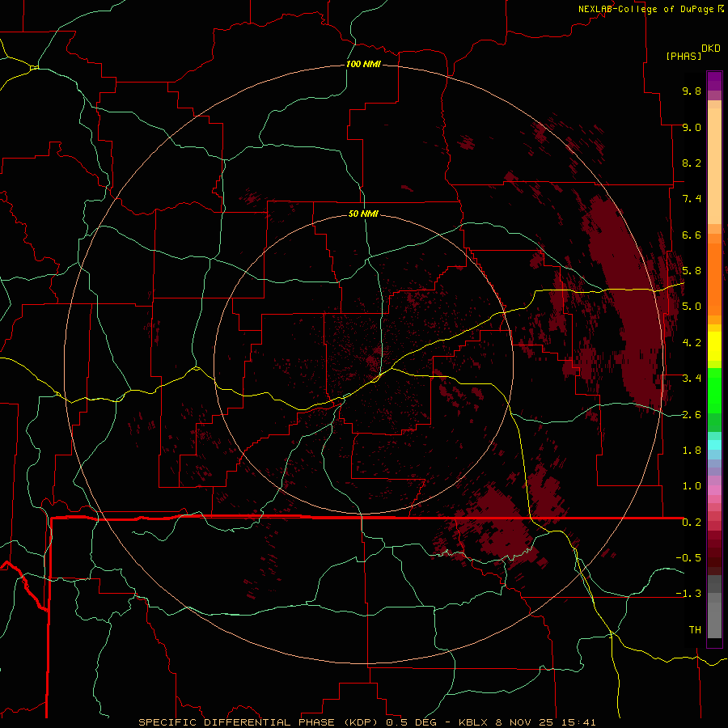Click the 1.0 value on the color scale
This screenshot has width=728, height=728.
(x=692, y=486)
